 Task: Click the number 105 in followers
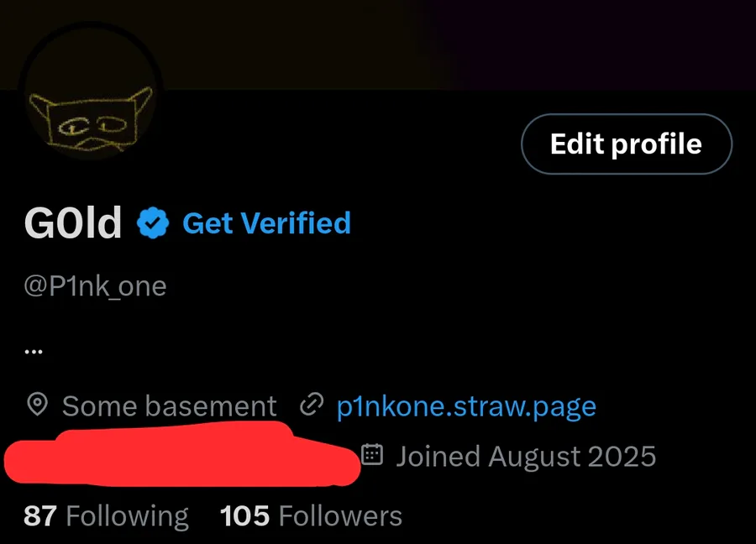(x=244, y=515)
